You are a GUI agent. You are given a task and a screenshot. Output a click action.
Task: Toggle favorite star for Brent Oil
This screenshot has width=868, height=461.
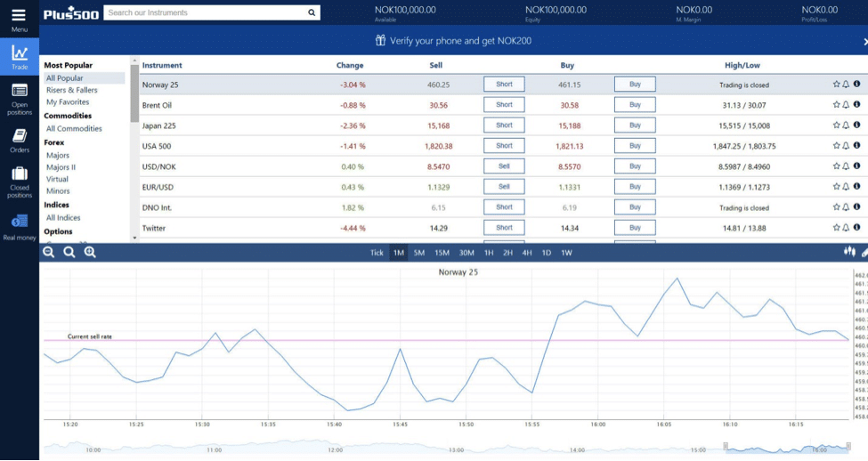tap(836, 105)
